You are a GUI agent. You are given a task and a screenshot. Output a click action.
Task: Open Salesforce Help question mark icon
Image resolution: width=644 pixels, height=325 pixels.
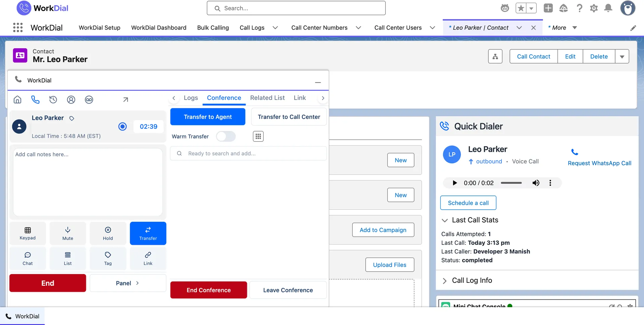pyautogui.click(x=579, y=8)
